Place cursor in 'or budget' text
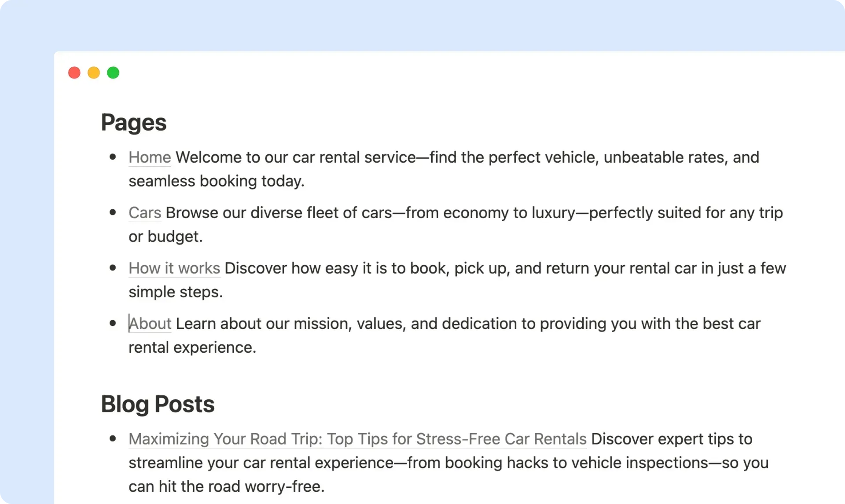This screenshot has width=845, height=504. tap(165, 237)
